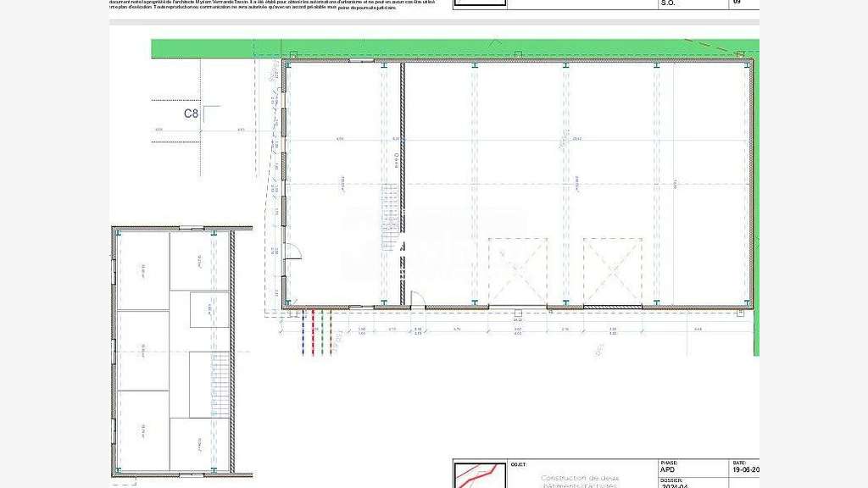Click the blue dashed utility line

(x=303, y=332)
